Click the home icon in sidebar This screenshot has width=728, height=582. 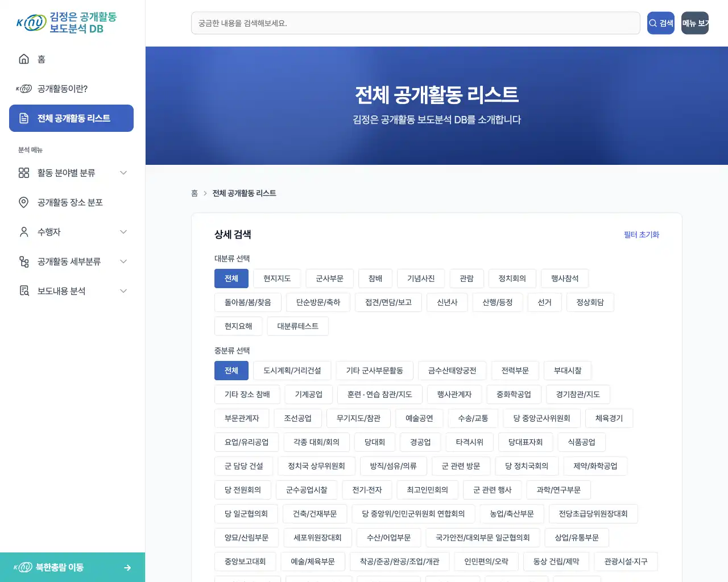(24, 59)
